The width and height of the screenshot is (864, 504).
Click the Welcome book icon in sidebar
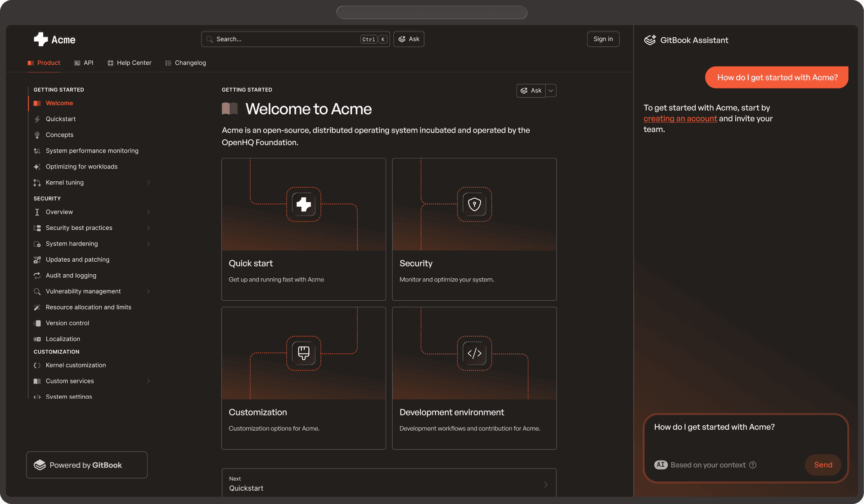(x=37, y=103)
